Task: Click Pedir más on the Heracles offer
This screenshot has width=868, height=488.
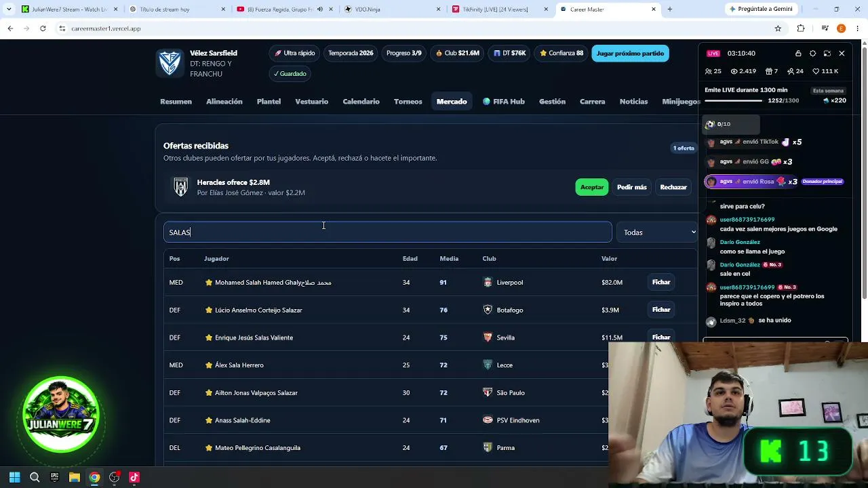Action: [x=632, y=187]
